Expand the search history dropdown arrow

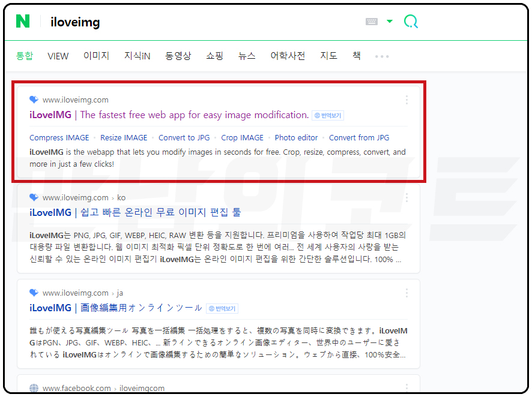coord(390,22)
